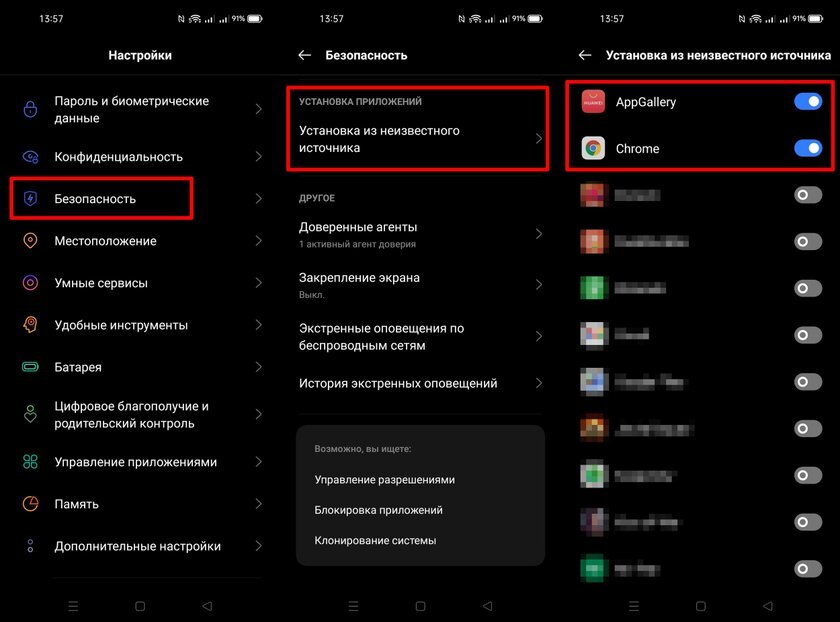The height and width of the screenshot is (622, 840).
Task: Open Управление разрешениями suggestion
Action: [x=385, y=479]
